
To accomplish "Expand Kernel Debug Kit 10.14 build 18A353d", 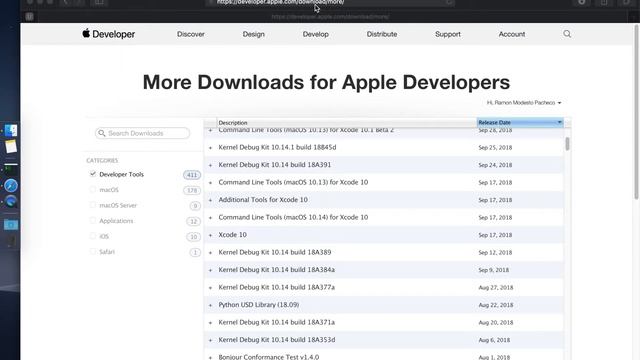I will (211, 341).
